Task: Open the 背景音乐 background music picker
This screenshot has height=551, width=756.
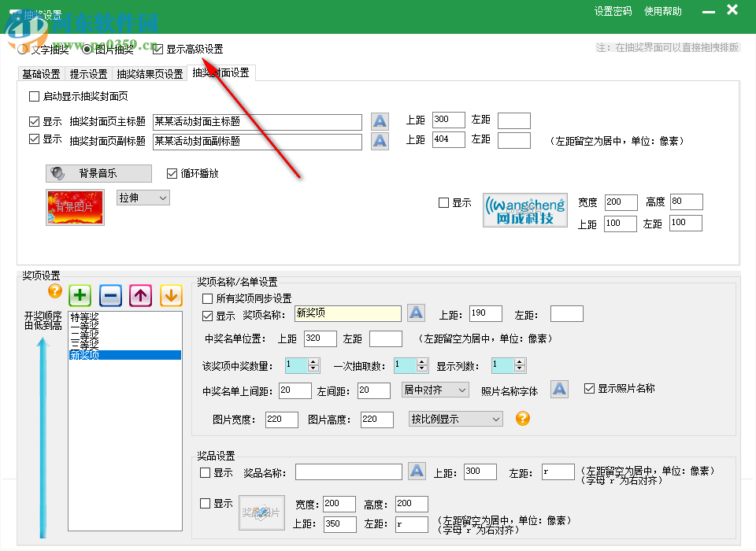Action: point(98,173)
